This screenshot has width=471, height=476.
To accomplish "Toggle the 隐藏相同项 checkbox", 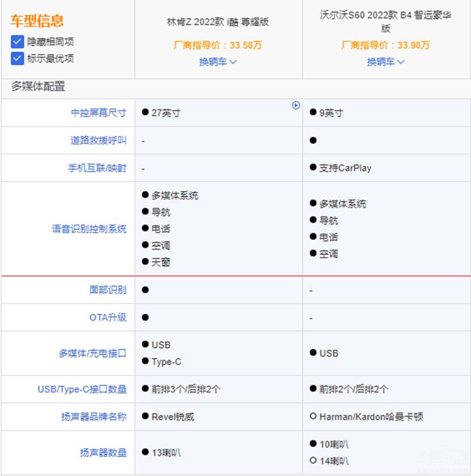I will coord(17,42).
